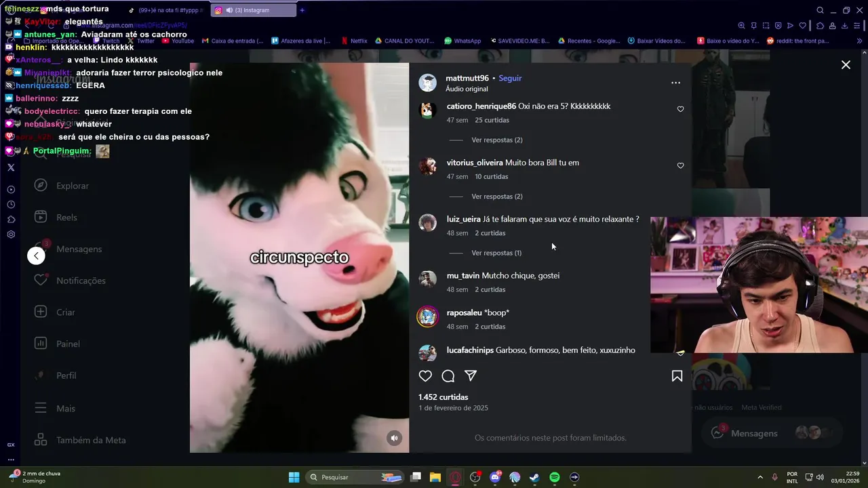Viewport: 868px width, 488px height.
Task: Close the Instagram post overlay with the X
Action: (x=846, y=65)
